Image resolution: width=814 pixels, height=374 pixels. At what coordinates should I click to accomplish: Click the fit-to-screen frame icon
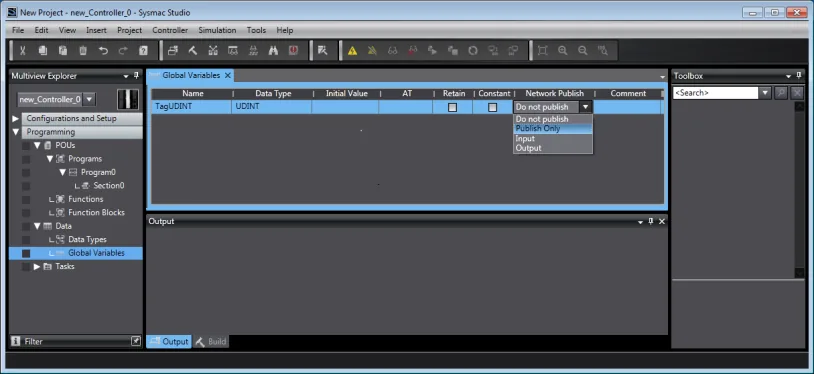click(542, 50)
